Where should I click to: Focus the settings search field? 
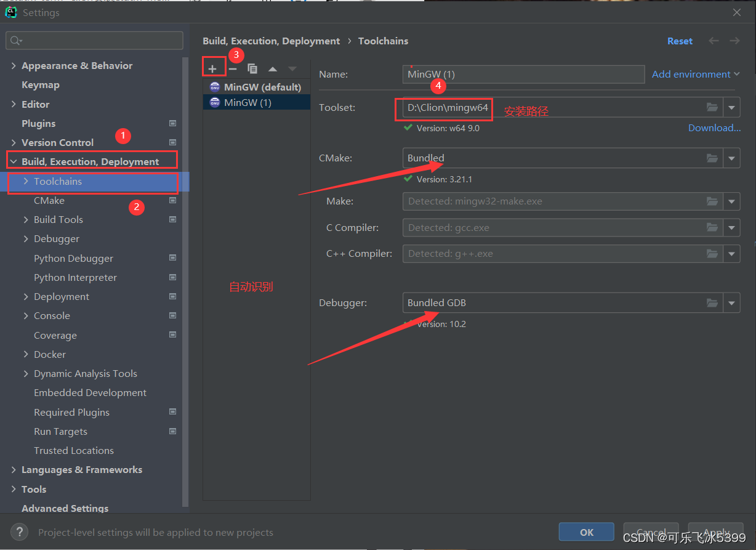click(x=94, y=41)
